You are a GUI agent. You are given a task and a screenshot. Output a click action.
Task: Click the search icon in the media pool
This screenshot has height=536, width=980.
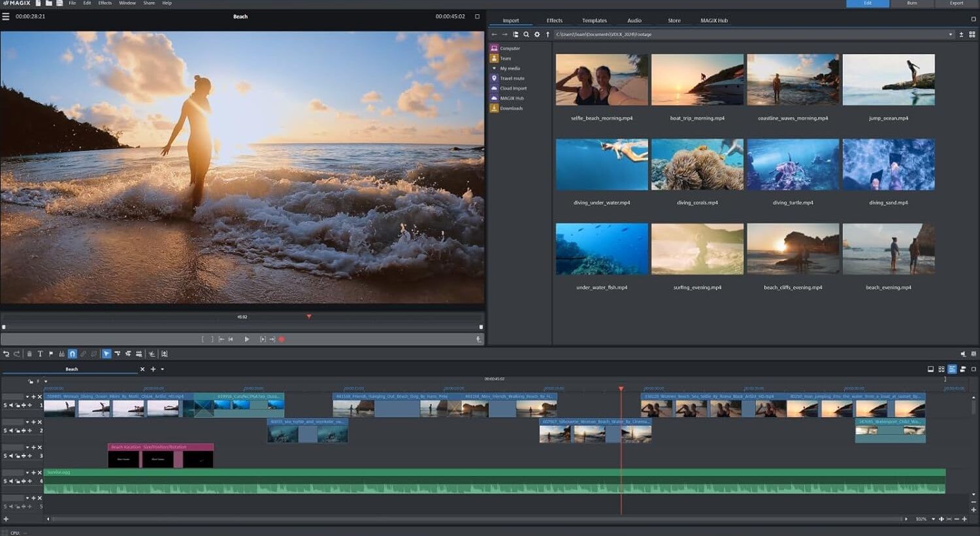pyautogui.click(x=526, y=34)
